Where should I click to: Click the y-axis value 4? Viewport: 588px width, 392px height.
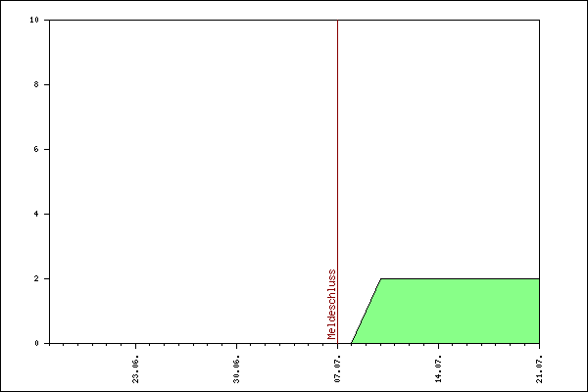click(x=37, y=214)
